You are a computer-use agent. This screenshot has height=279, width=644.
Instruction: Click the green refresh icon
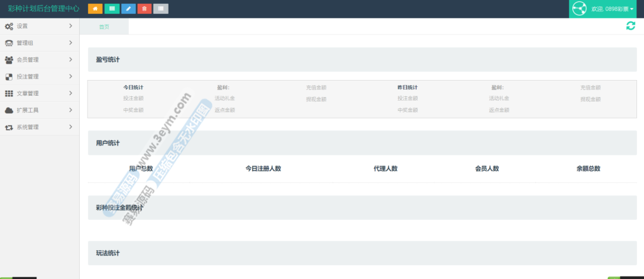point(630,26)
